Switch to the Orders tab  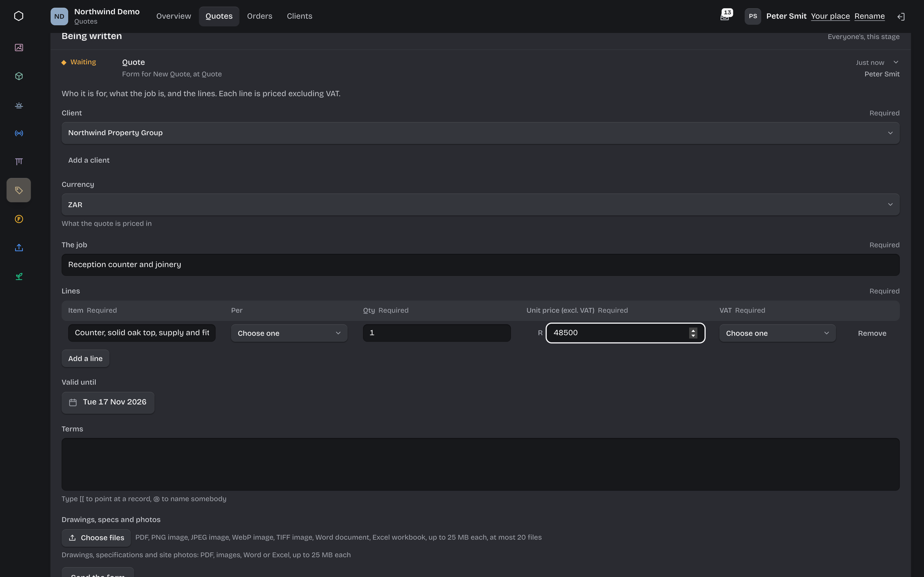click(260, 16)
